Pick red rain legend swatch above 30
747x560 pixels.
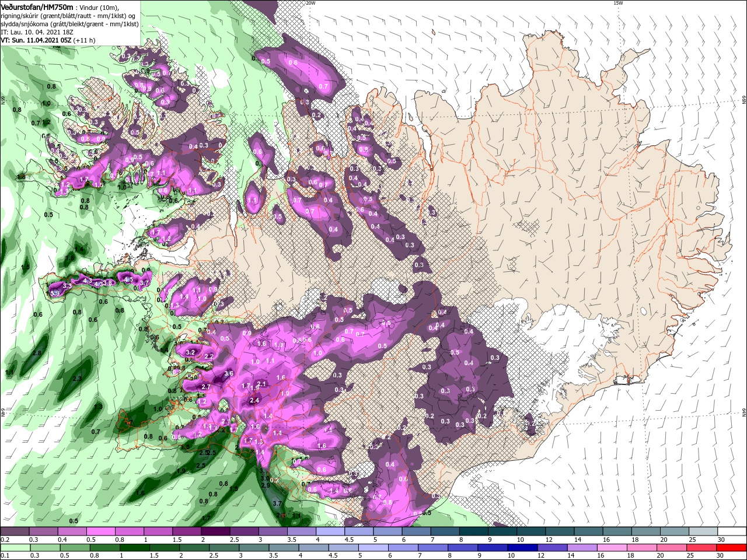click(x=731, y=547)
